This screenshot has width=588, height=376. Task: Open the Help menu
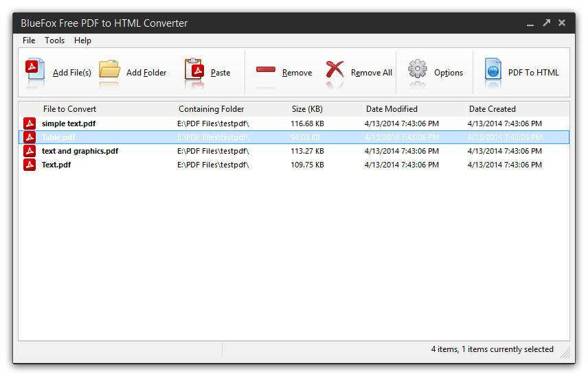(x=82, y=40)
